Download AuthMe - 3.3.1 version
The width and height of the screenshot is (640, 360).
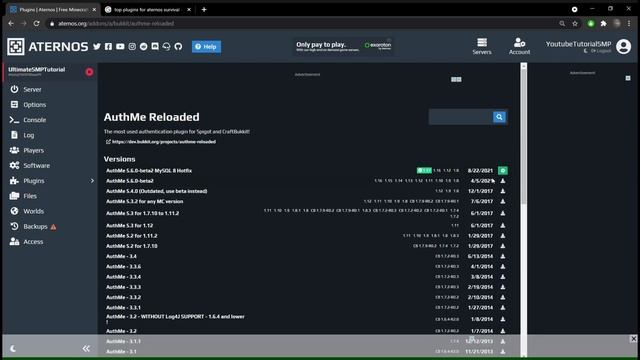click(x=503, y=307)
